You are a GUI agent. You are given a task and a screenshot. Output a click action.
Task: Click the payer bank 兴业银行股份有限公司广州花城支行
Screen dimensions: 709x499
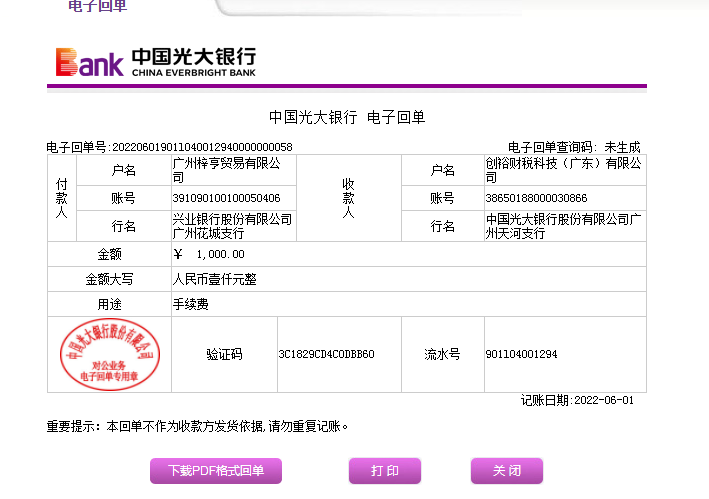pyautogui.click(x=232, y=226)
